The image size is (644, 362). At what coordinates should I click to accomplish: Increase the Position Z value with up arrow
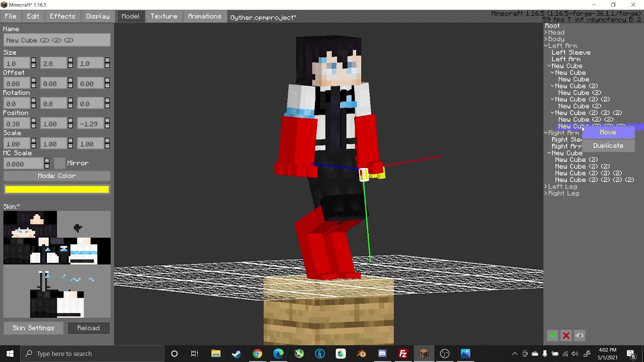tap(107, 121)
